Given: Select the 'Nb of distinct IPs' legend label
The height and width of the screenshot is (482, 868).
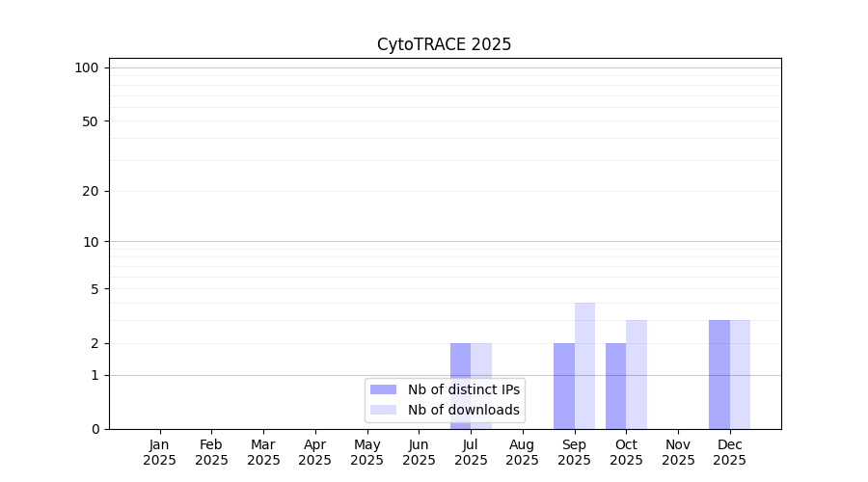Looking at the screenshot, I should pos(464,389).
